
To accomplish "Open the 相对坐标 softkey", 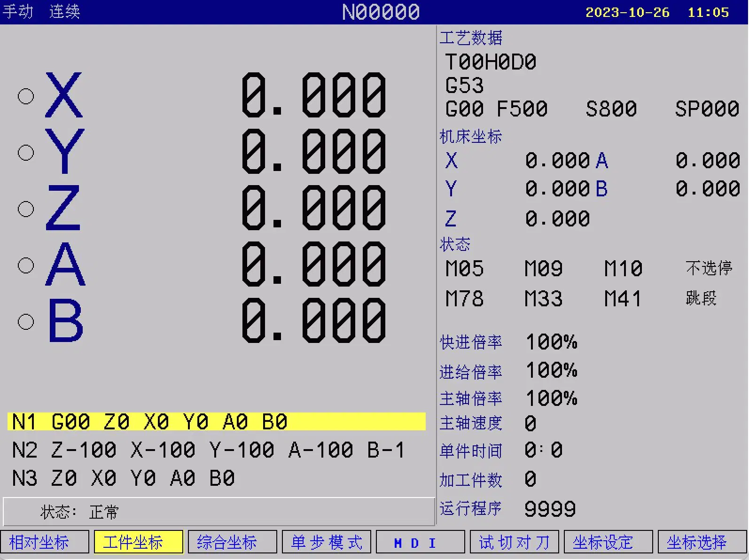I will (45, 542).
